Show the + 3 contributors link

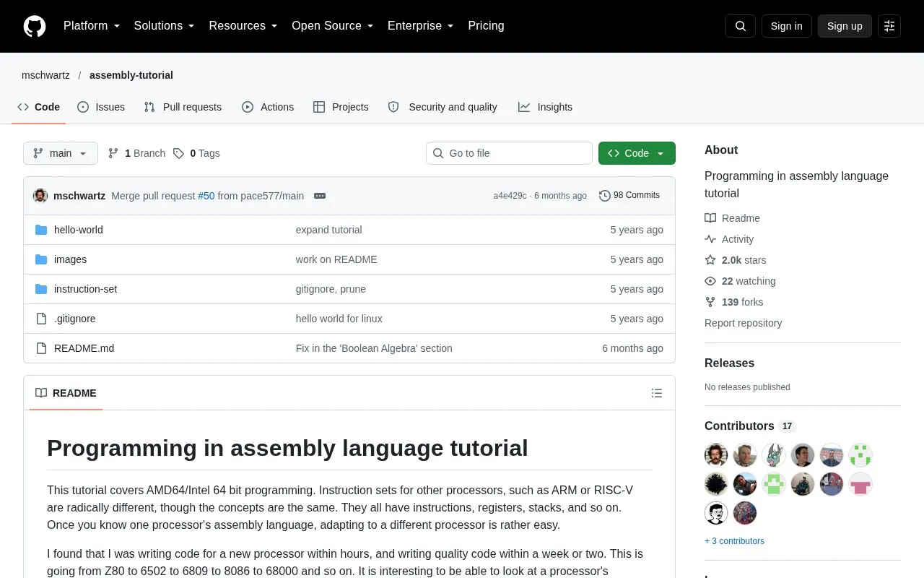(x=734, y=541)
